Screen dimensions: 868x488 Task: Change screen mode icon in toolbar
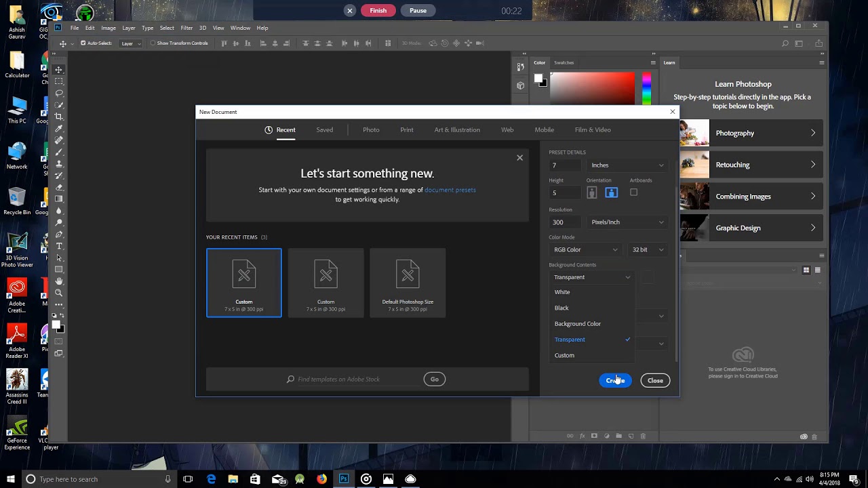59,353
